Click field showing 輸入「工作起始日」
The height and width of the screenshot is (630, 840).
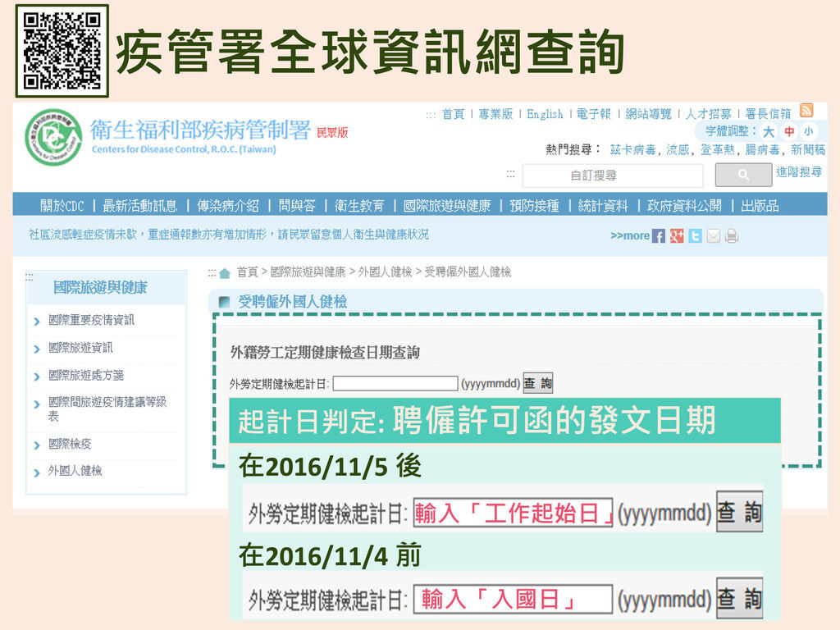513,514
